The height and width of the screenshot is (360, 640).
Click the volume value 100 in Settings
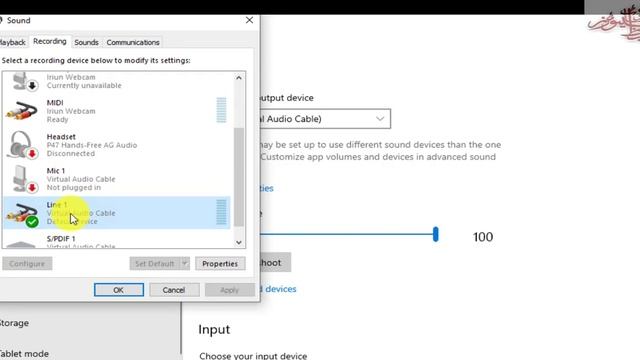tap(483, 237)
